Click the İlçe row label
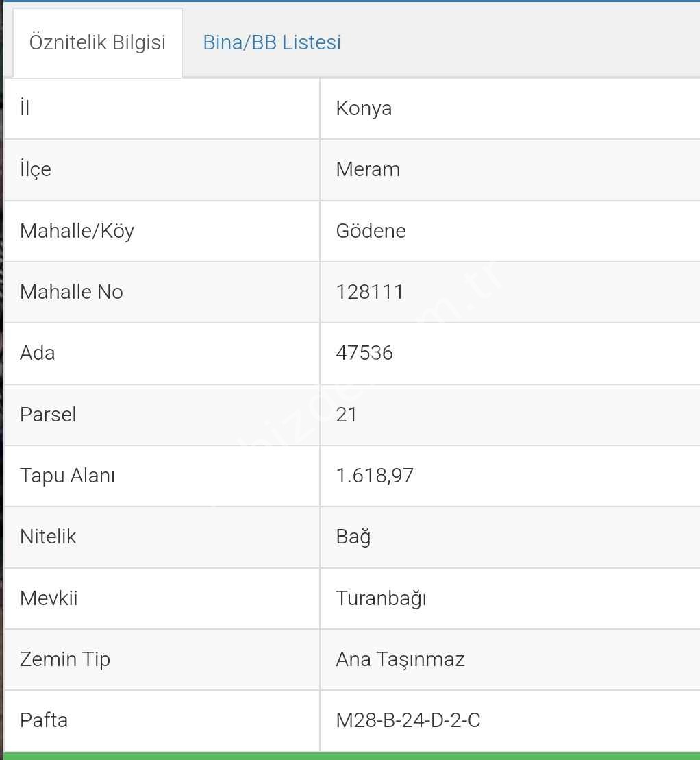The height and width of the screenshot is (760, 700). tap(36, 169)
